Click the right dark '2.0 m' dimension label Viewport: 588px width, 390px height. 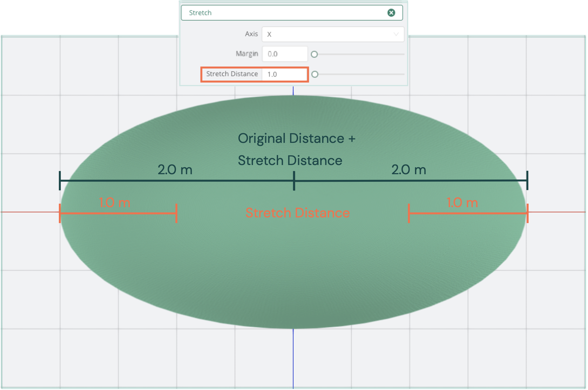[x=409, y=170]
